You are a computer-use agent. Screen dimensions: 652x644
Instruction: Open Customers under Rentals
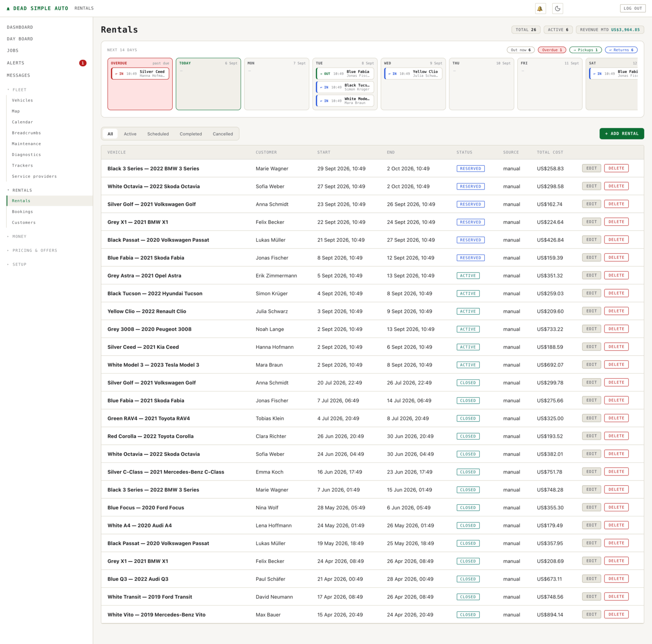(x=24, y=223)
